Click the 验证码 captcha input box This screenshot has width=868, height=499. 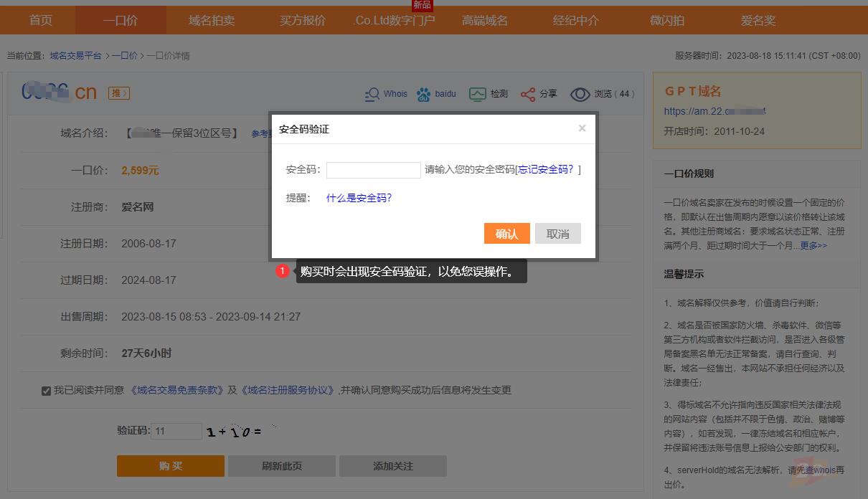176,431
